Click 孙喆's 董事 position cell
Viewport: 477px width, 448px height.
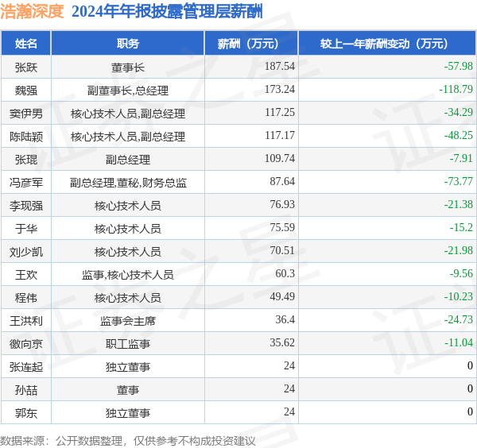(128, 390)
